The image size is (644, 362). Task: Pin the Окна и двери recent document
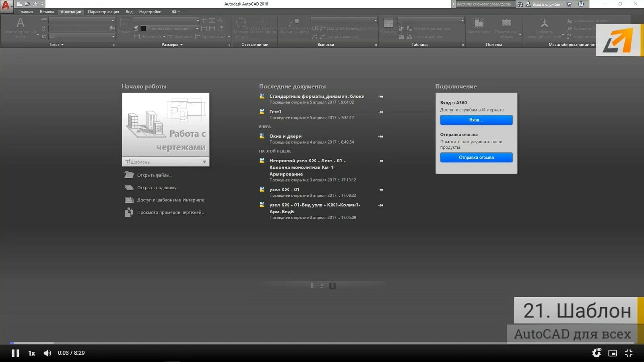(381, 137)
